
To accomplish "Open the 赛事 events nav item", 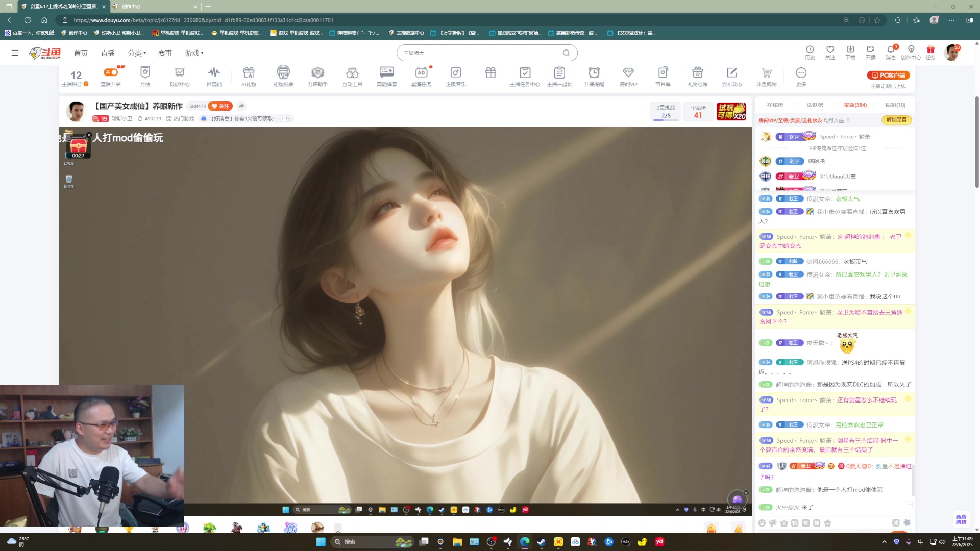I will tap(165, 53).
